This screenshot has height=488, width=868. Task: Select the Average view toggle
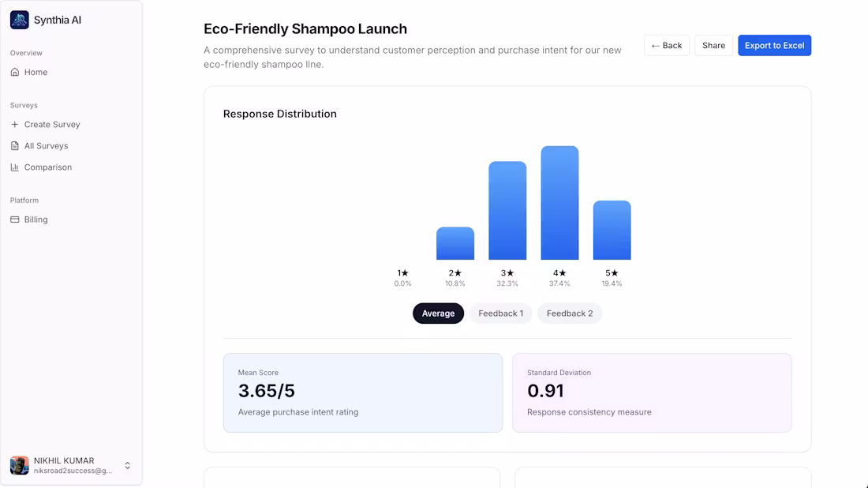[438, 313]
